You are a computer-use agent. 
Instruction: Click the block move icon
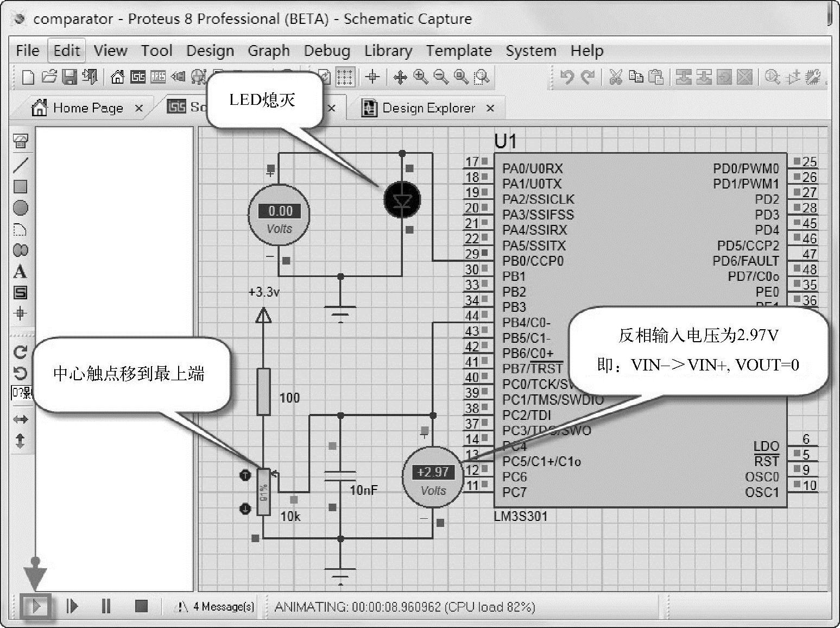pos(704,77)
